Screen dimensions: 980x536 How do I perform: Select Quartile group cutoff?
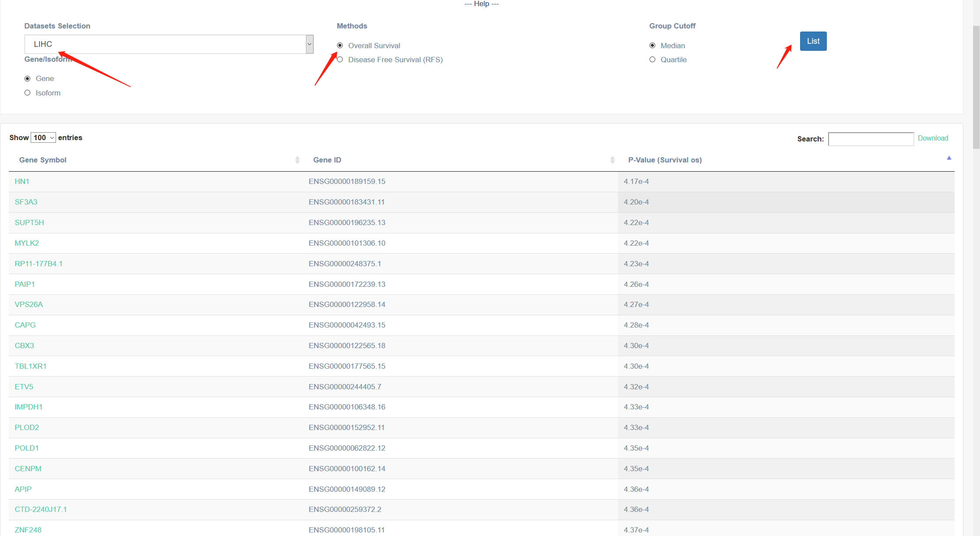pos(653,60)
